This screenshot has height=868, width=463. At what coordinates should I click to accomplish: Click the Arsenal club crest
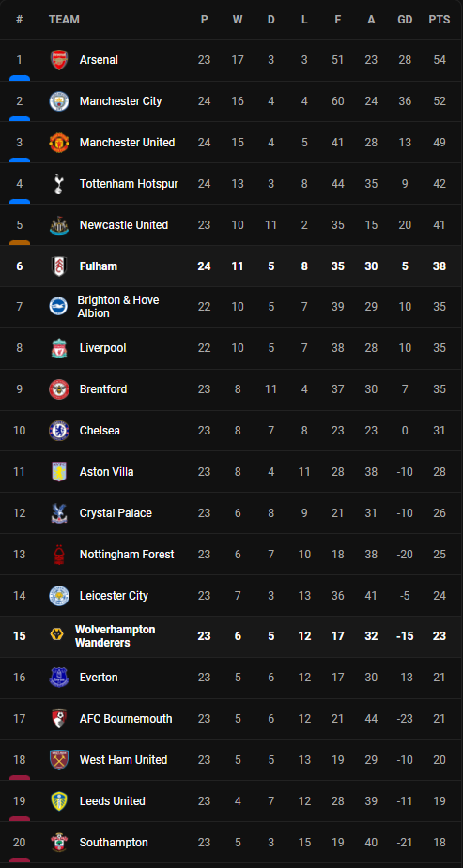(59, 60)
